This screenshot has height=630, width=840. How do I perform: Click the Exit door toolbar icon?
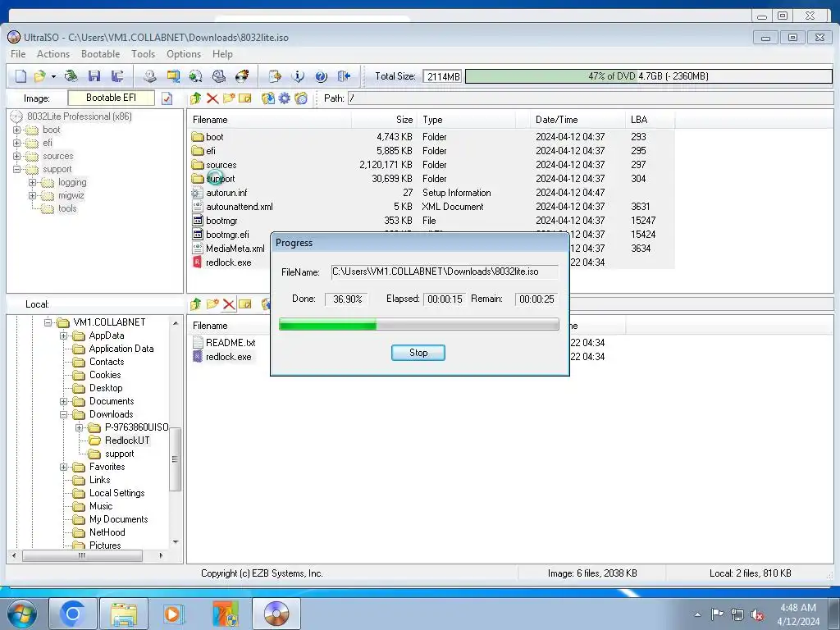tap(344, 76)
